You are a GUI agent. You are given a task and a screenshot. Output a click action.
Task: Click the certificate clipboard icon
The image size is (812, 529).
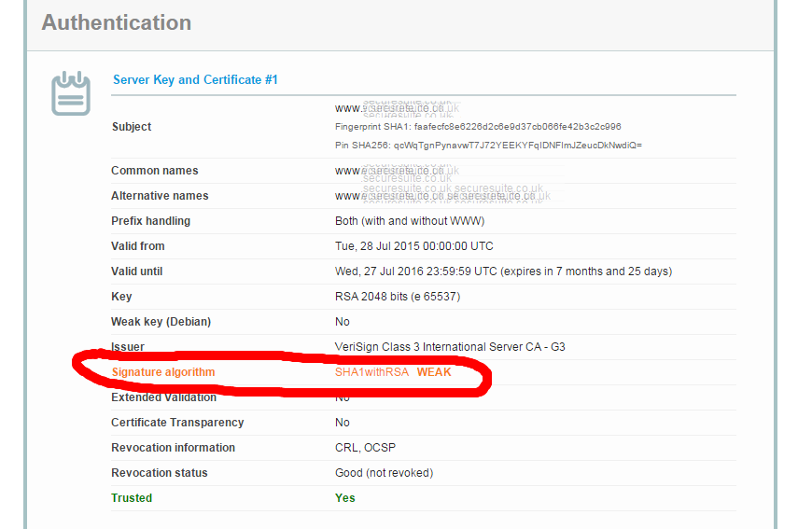[x=71, y=93]
